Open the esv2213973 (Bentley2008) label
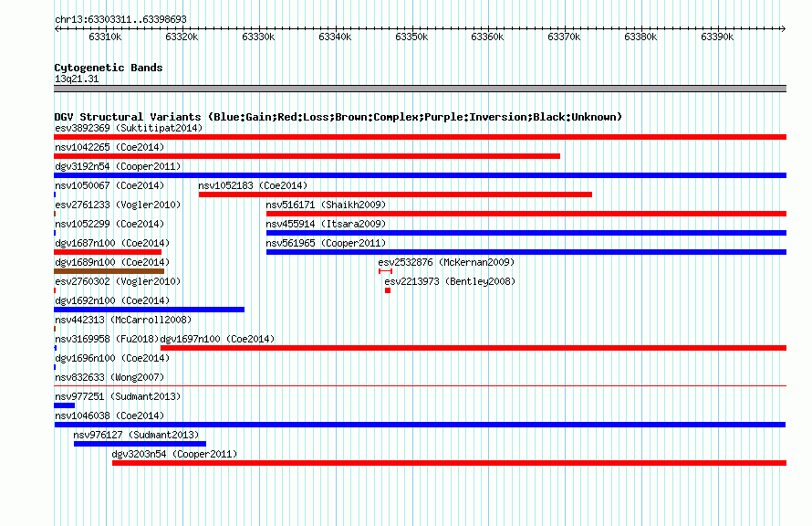The width and height of the screenshot is (812, 526). [x=450, y=281]
